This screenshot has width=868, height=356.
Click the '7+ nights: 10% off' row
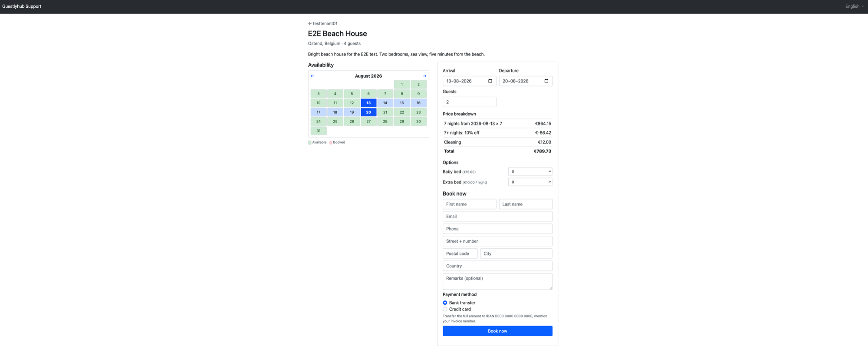coord(497,133)
